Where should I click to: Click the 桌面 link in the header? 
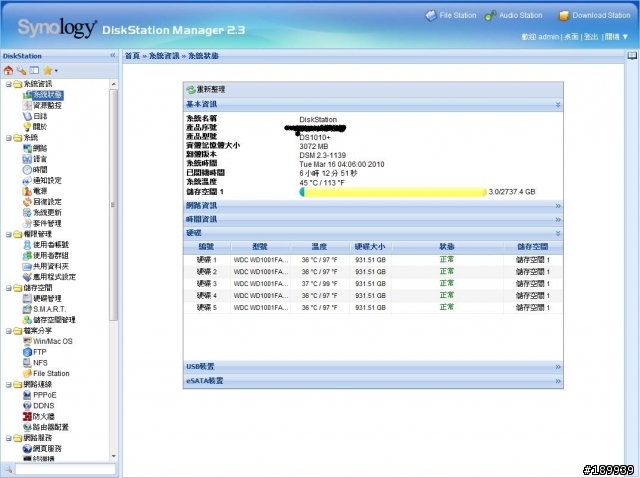(x=571, y=37)
